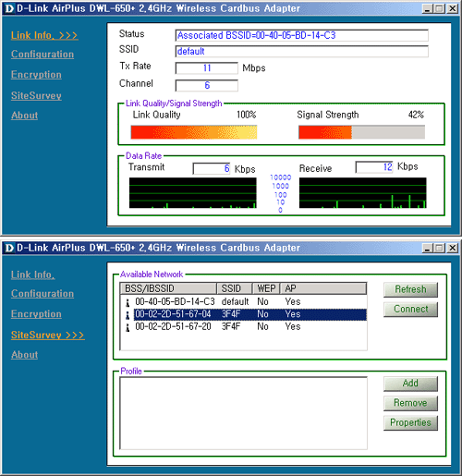This screenshot has height=476, width=462.
Task: Click the empty Profile list box
Action: tap(243, 413)
